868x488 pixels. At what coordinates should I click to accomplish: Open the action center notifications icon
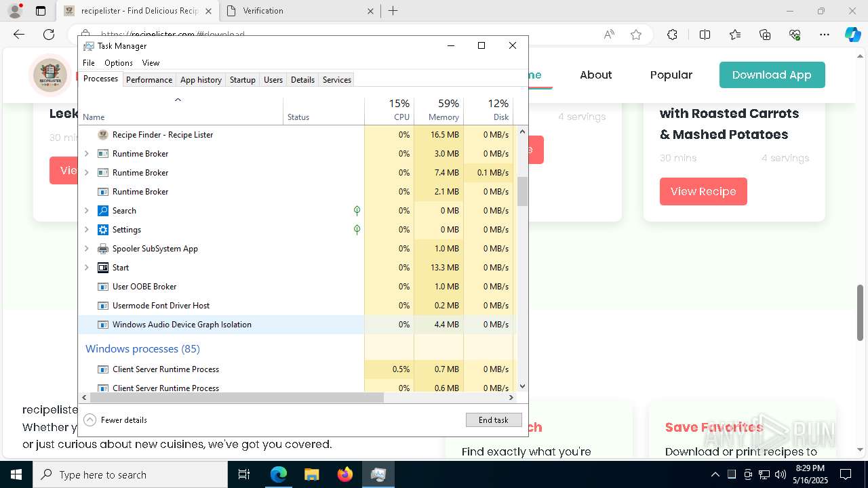coord(846,474)
